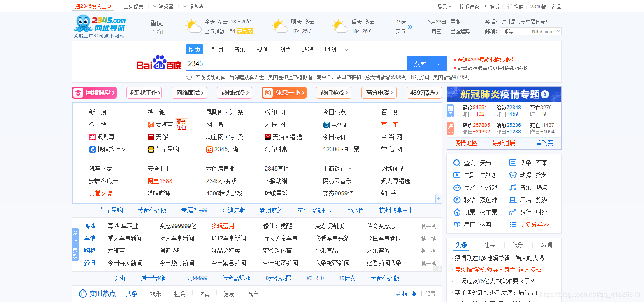This screenshot has height=302, width=644.
Task: Click the 动漫 bear icon in sidebar
Action: (x=513, y=175)
